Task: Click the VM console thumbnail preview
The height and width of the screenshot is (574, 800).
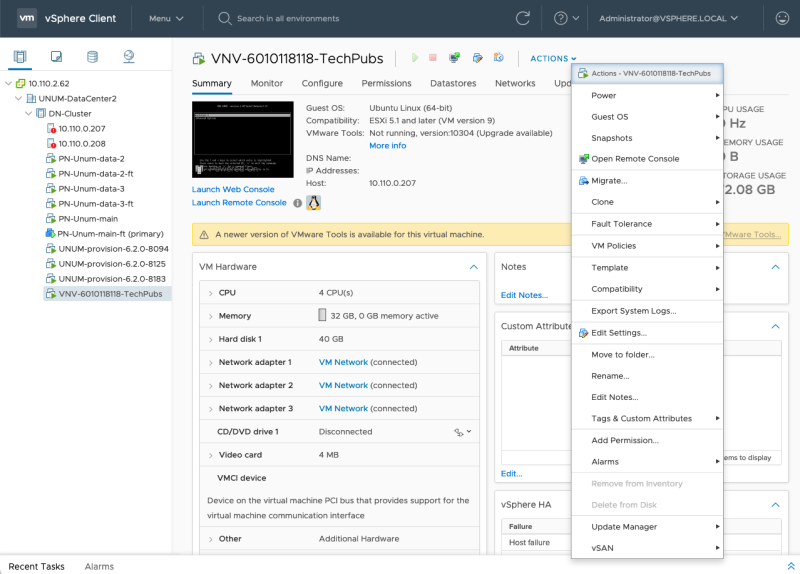Action: tap(243, 139)
